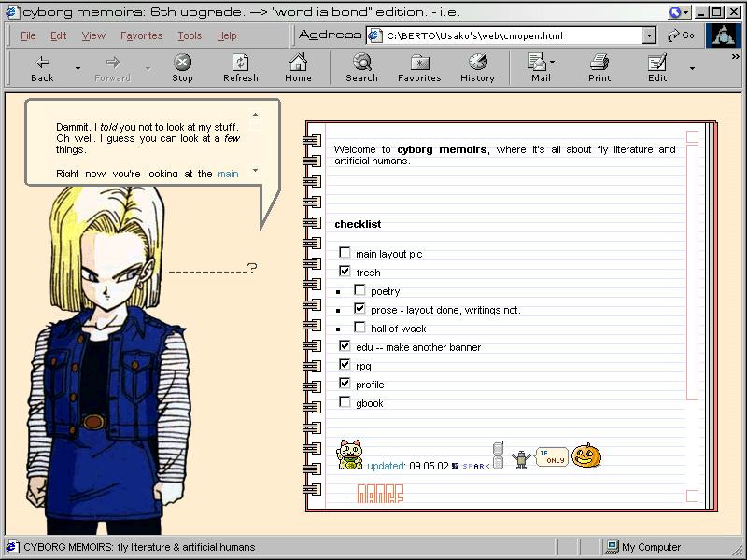Click the 'updated' link
The image size is (747, 560).
(386, 466)
